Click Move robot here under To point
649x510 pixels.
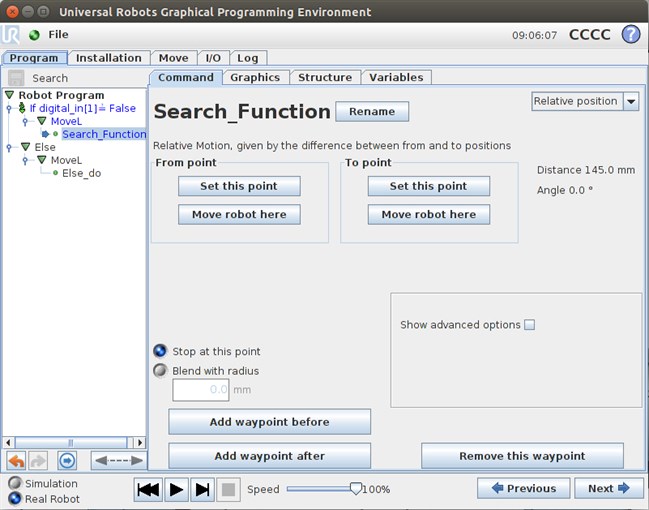(x=429, y=214)
